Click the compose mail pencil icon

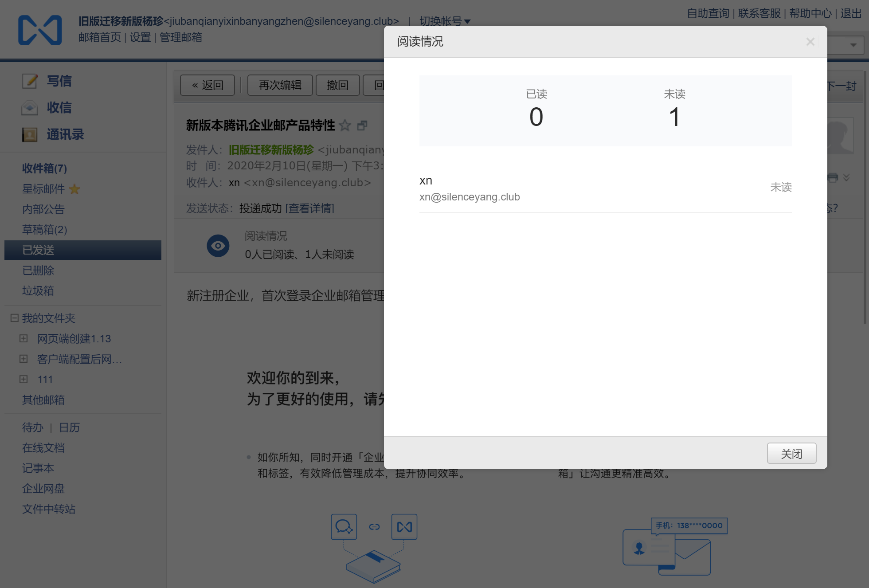coord(30,81)
